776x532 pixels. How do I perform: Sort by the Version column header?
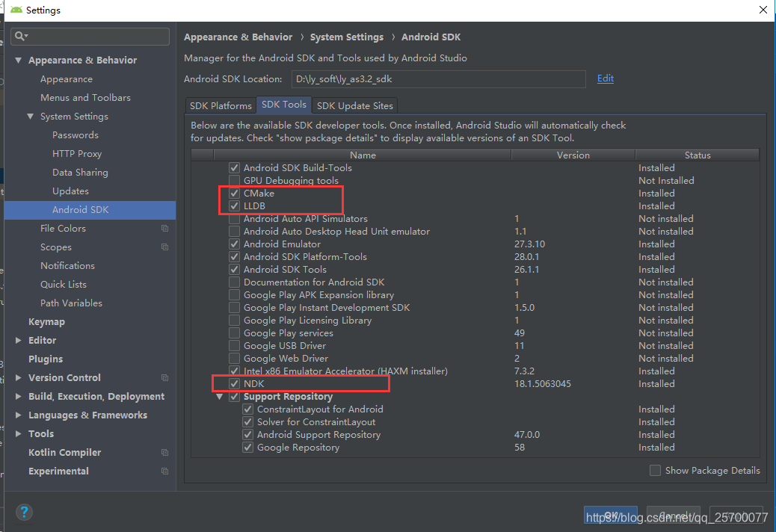[x=573, y=155]
